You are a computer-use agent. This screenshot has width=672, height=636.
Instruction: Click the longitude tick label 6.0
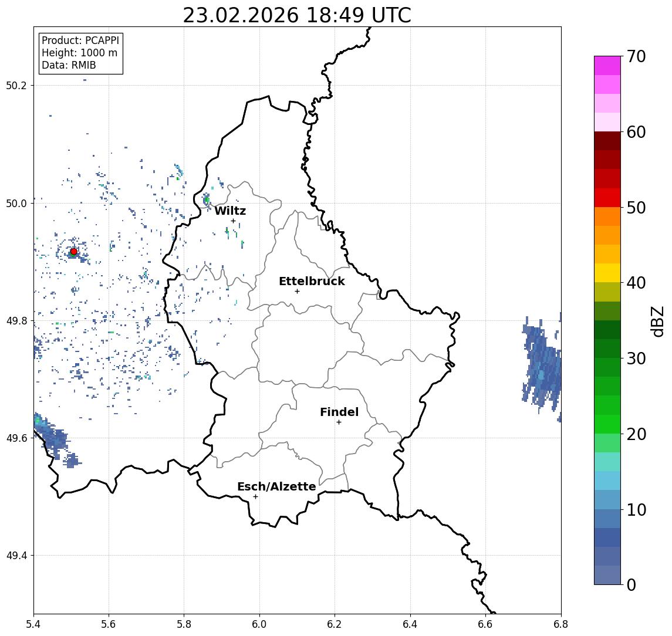coord(259,624)
